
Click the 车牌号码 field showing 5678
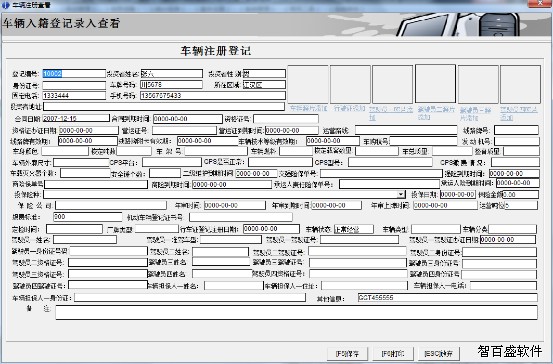click(x=171, y=85)
